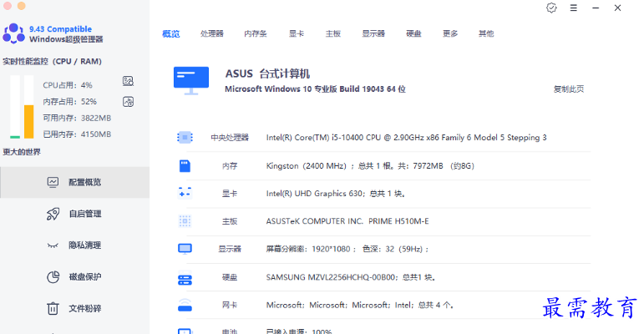
Task: Click the 网卡 network adapter icon
Action: (185, 306)
